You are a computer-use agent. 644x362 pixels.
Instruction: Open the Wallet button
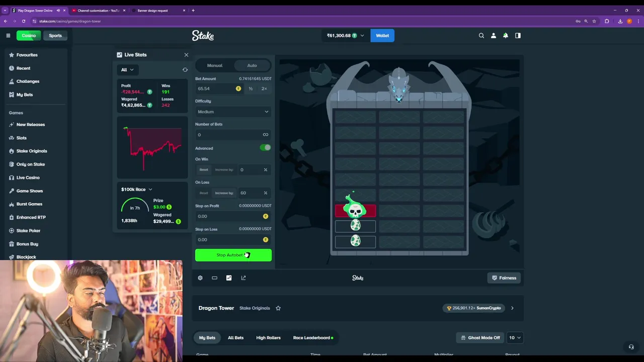point(382,36)
